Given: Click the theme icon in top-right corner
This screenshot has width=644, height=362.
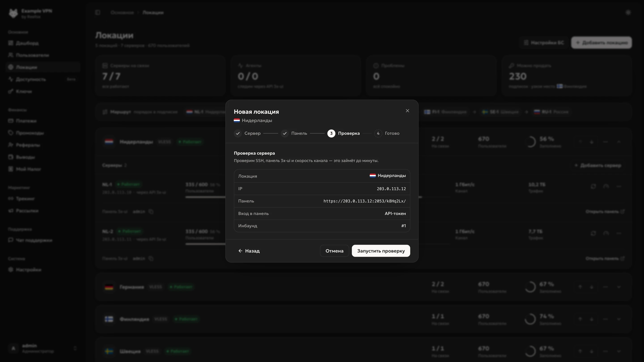Looking at the screenshot, I should click(628, 13).
